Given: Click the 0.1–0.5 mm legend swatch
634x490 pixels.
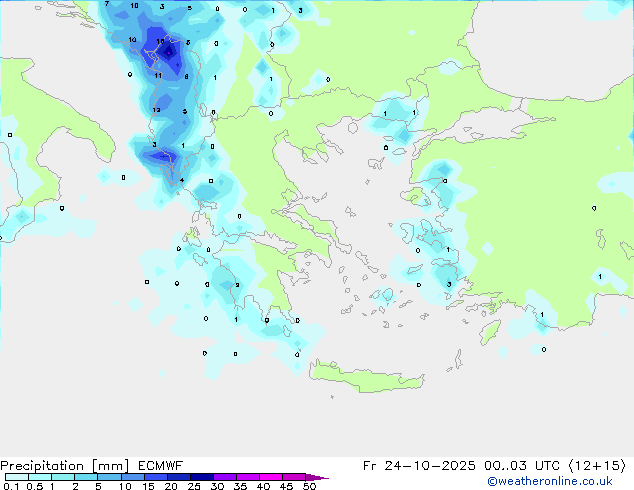Looking at the screenshot, I should pyautogui.click(x=17, y=477).
